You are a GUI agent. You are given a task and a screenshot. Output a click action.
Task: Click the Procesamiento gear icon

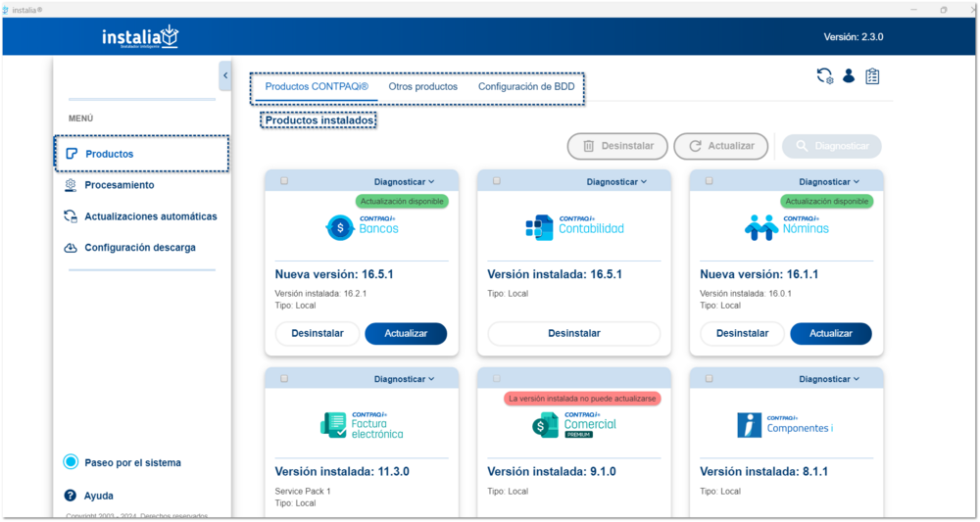71,185
